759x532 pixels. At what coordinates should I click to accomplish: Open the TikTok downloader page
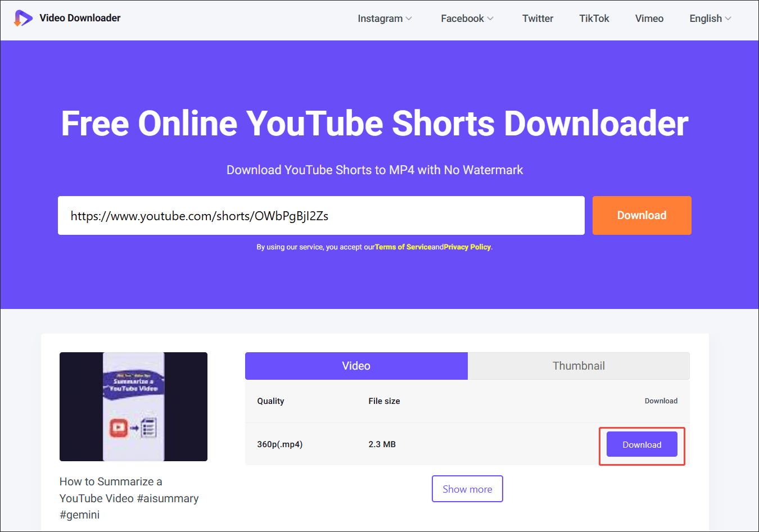click(x=594, y=19)
